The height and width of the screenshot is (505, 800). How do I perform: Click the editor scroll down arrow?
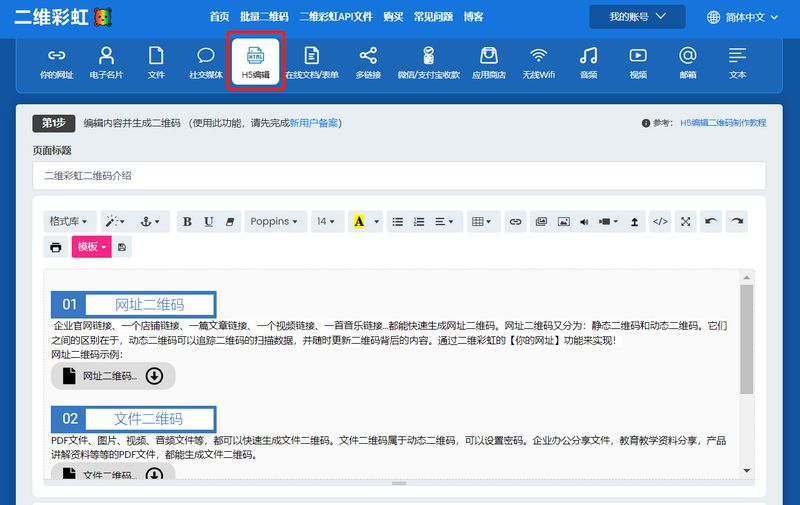click(x=746, y=470)
